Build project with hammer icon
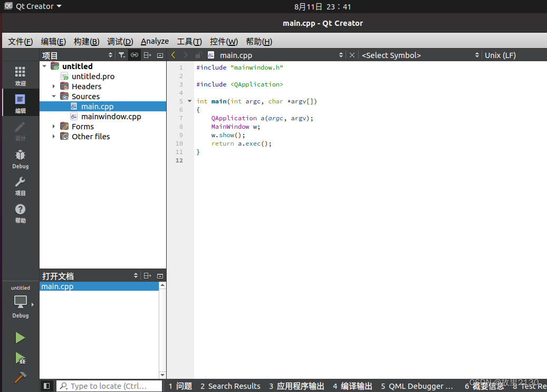 [x=20, y=377]
